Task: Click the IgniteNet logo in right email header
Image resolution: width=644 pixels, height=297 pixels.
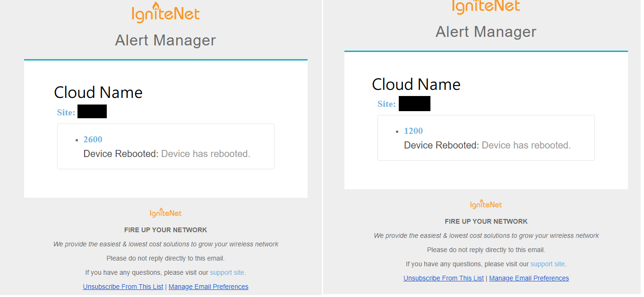Action: pyautogui.click(x=486, y=6)
